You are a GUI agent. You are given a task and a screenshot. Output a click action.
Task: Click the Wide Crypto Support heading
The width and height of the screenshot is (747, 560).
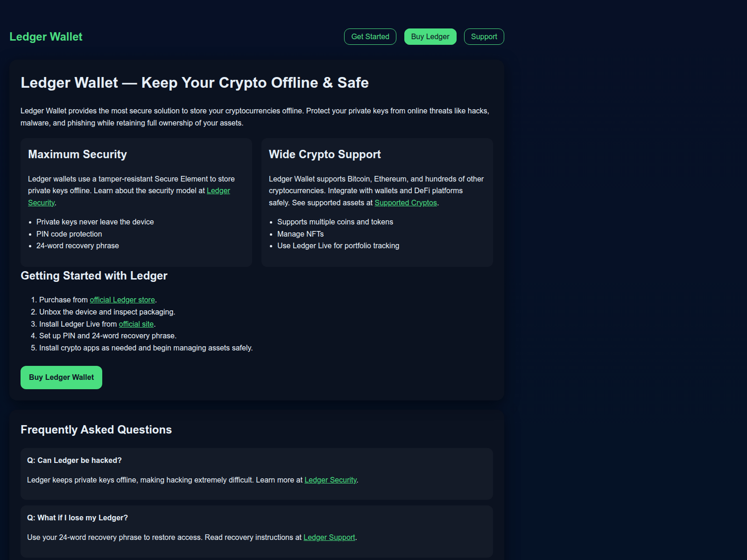tap(325, 154)
